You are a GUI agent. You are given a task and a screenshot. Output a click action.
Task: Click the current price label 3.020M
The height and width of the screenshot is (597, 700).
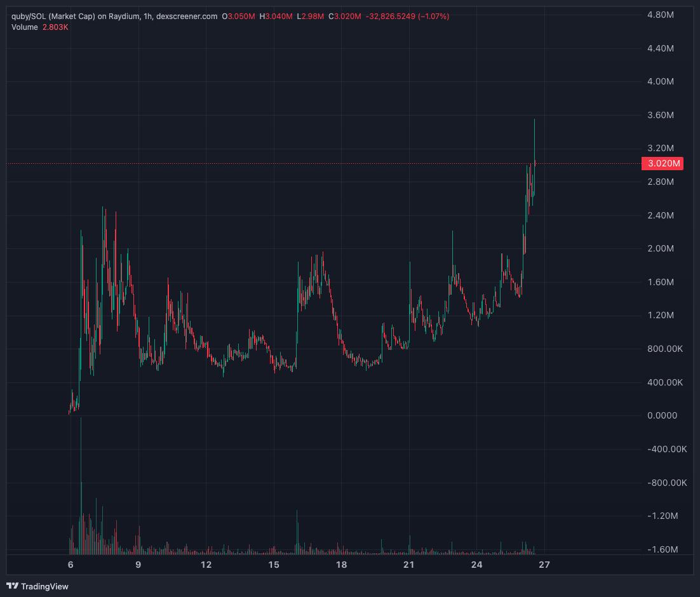[663, 163]
